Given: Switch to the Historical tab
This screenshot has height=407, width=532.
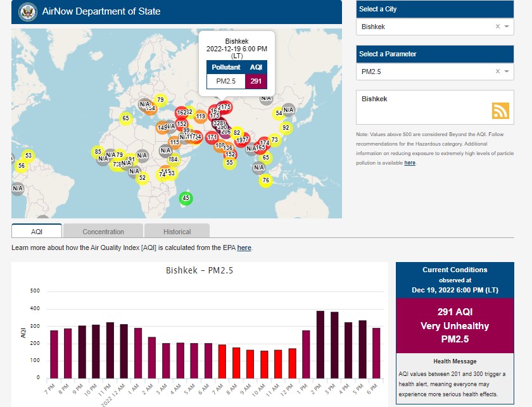Looking at the screenshot, I should pyautogui.click(x=177, y=231).
